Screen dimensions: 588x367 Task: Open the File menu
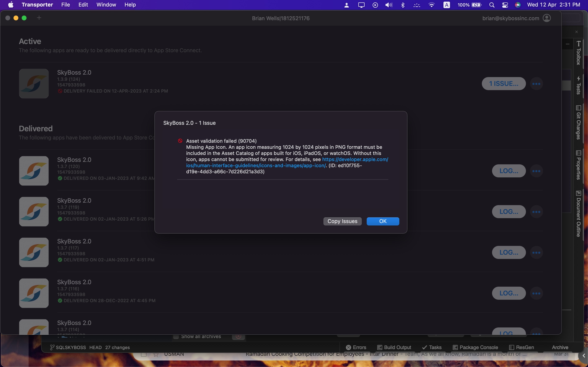(65, 5)
